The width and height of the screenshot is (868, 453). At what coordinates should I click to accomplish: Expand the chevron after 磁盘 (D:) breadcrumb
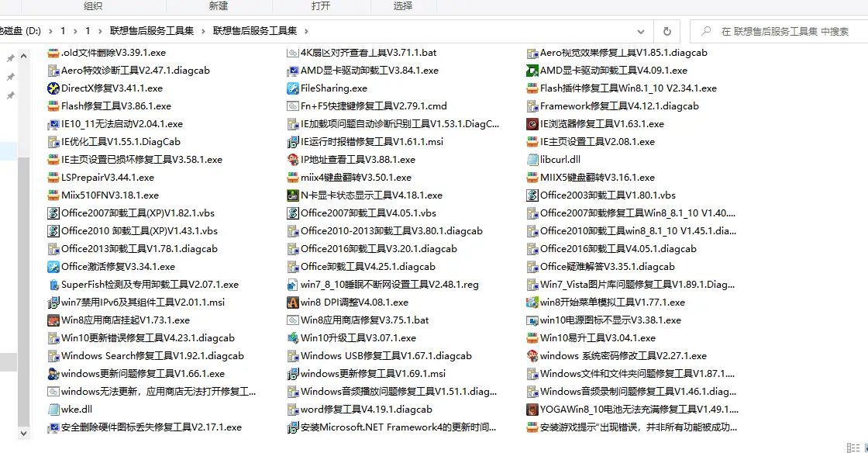[x=51, y=32]
